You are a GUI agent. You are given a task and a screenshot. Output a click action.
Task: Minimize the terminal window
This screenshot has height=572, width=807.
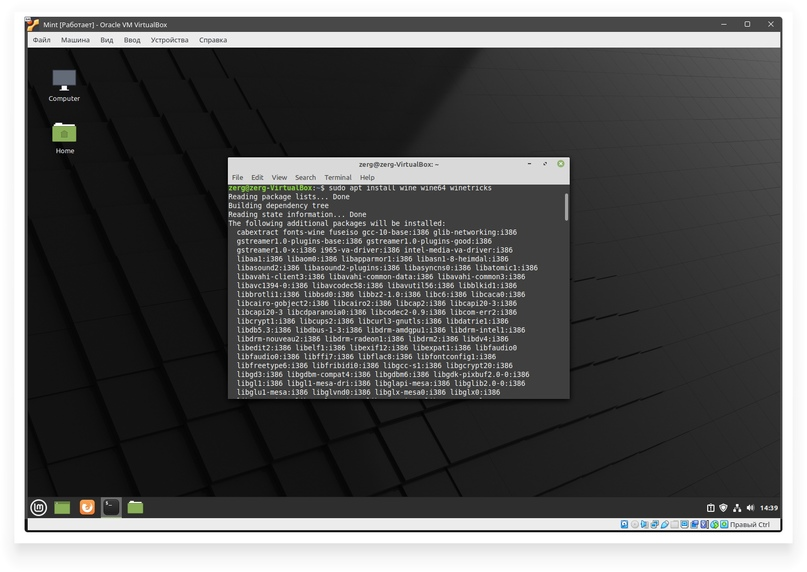529,164
